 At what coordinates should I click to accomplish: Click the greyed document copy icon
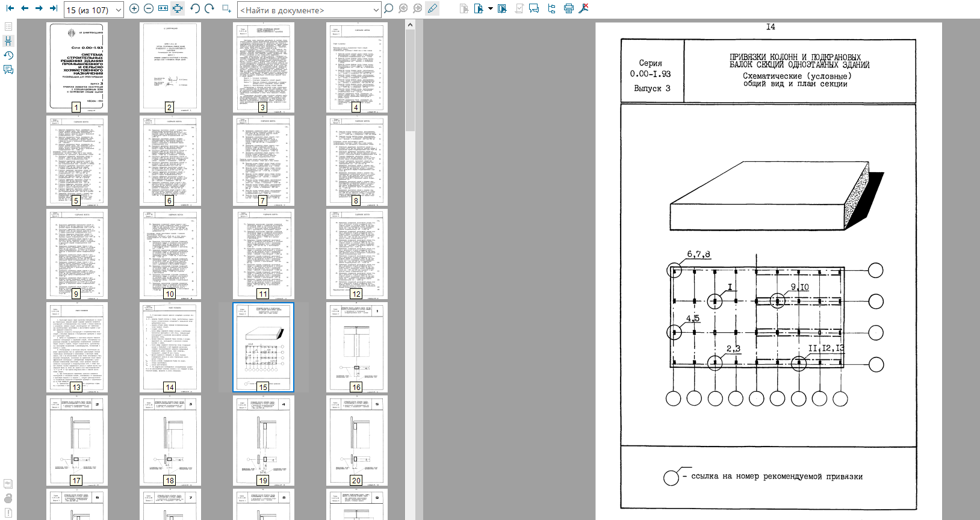[464, 8]
